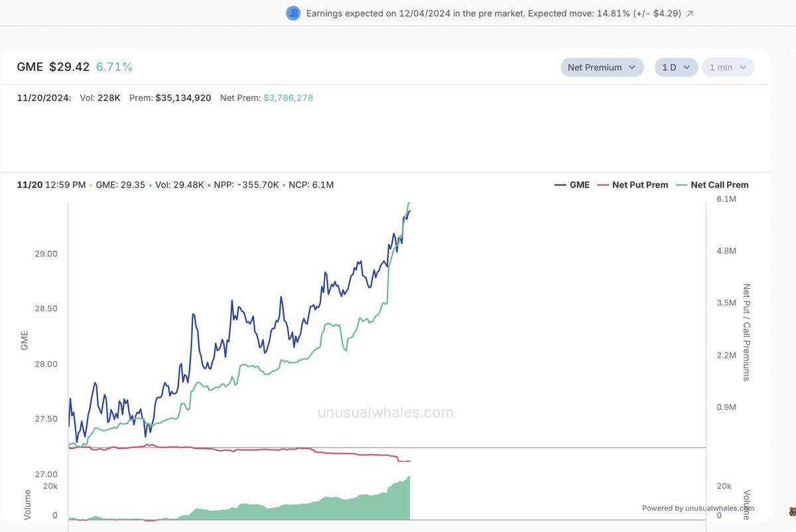
Task: Open the external link arrow after expected move
Action: [689, 13]
